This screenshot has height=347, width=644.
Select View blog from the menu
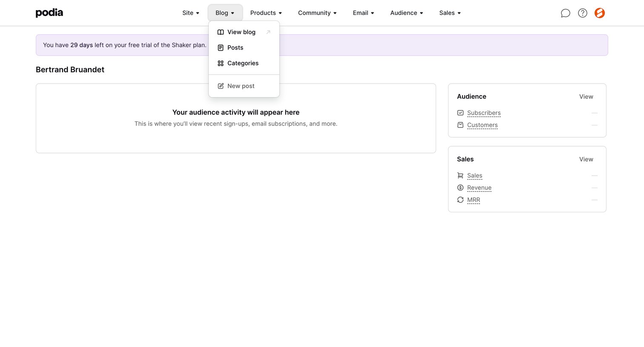244,32
